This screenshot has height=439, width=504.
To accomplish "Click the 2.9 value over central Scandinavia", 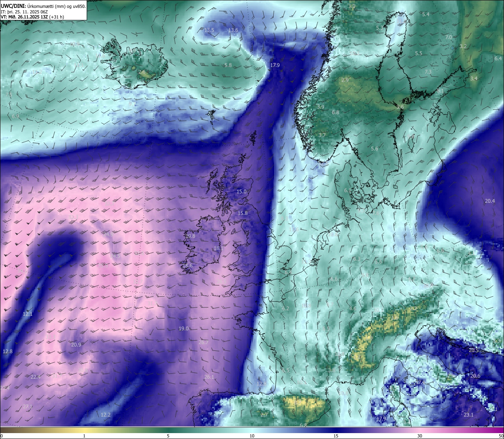I will pos(345,80).
